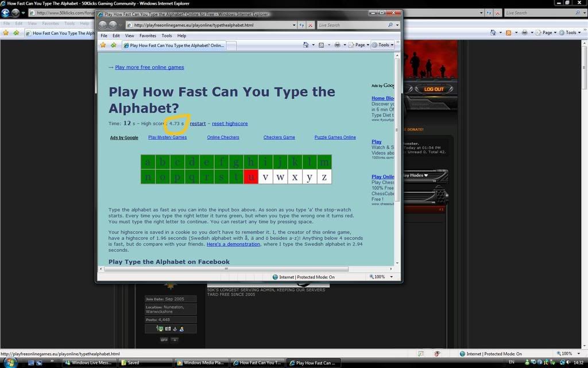588x368 pixels.
Task: Click the Refresh icon in the popup browser window
Action: pos(302,25)
